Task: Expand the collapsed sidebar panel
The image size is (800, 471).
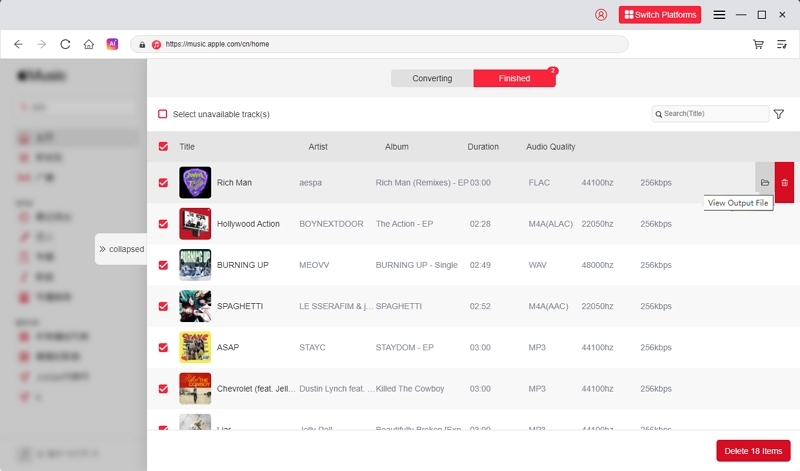Action: [x=121, y=249]
